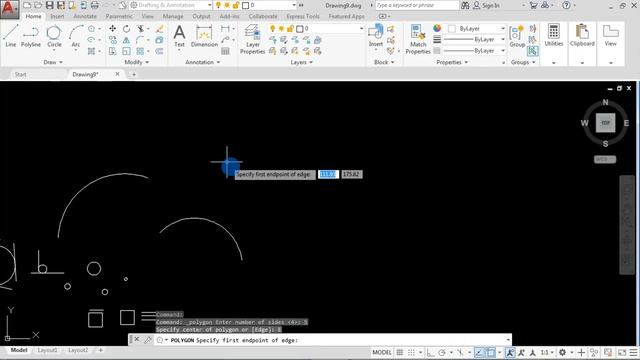Select the Circle tool
The height and width of the screenshot is (360, 640).
coord(54,36)
